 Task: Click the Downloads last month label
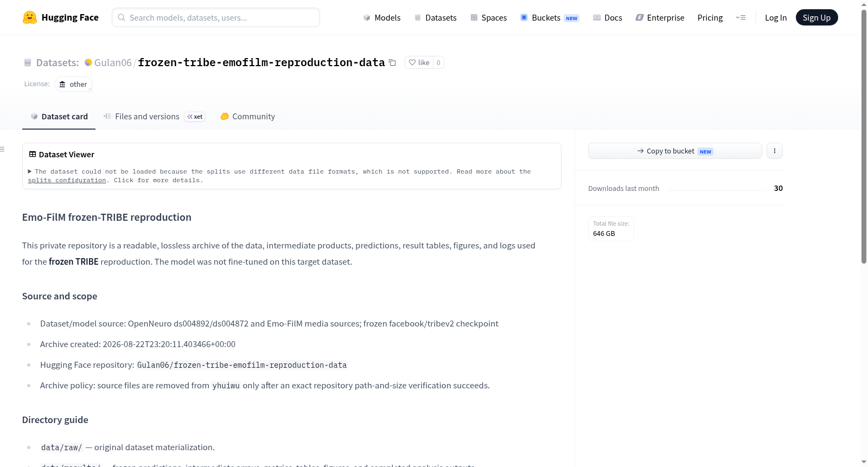pos(624,188)
